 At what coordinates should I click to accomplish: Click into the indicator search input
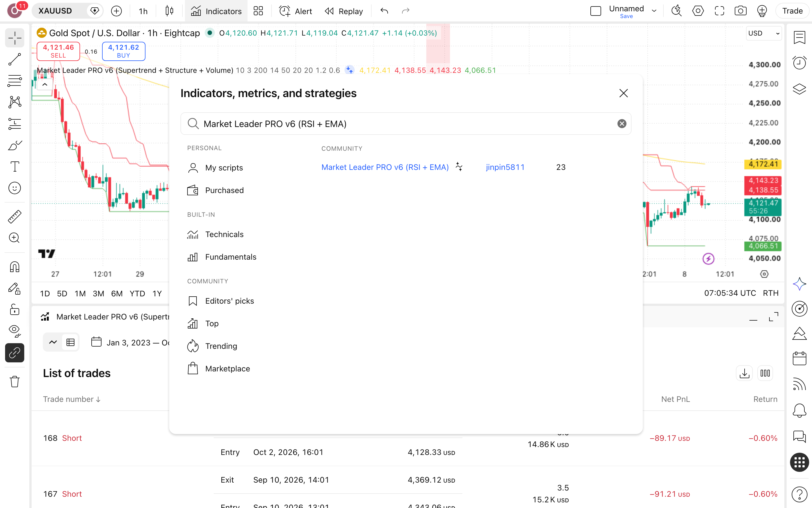tap(406, 124)
